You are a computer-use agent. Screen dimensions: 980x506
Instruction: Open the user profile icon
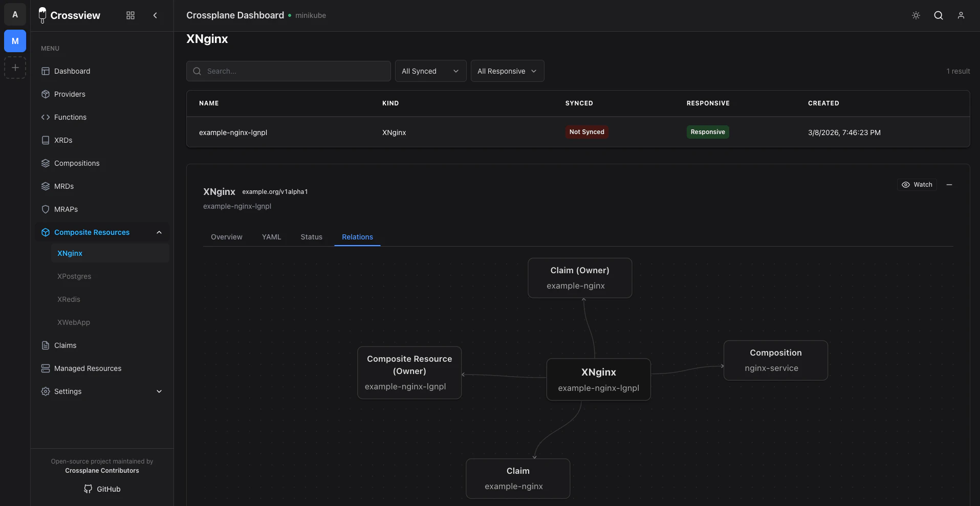pos(961,15)
